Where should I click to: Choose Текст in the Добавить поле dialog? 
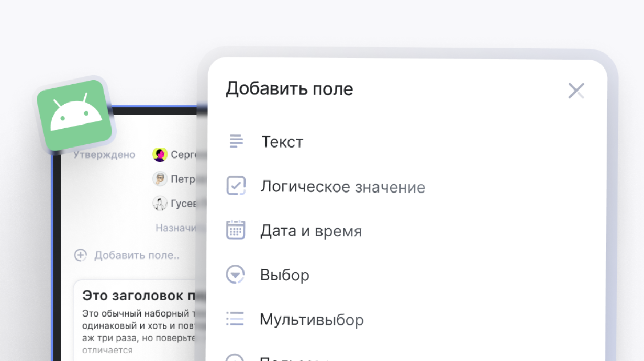point(282,141)
